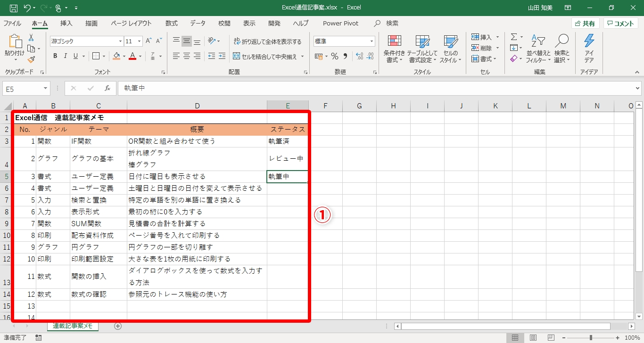Screen dimensions: 644x343
Task: Click the 削除 (Delete) cells button
Action: pos(485,48)
